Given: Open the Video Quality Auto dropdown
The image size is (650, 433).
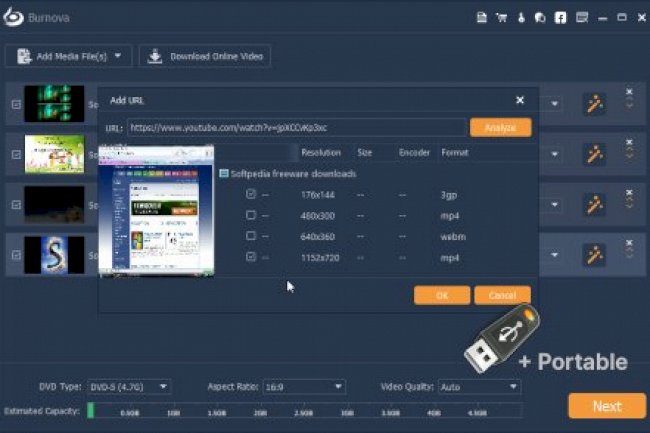Looking at the screenshot, I should point(478,386).
